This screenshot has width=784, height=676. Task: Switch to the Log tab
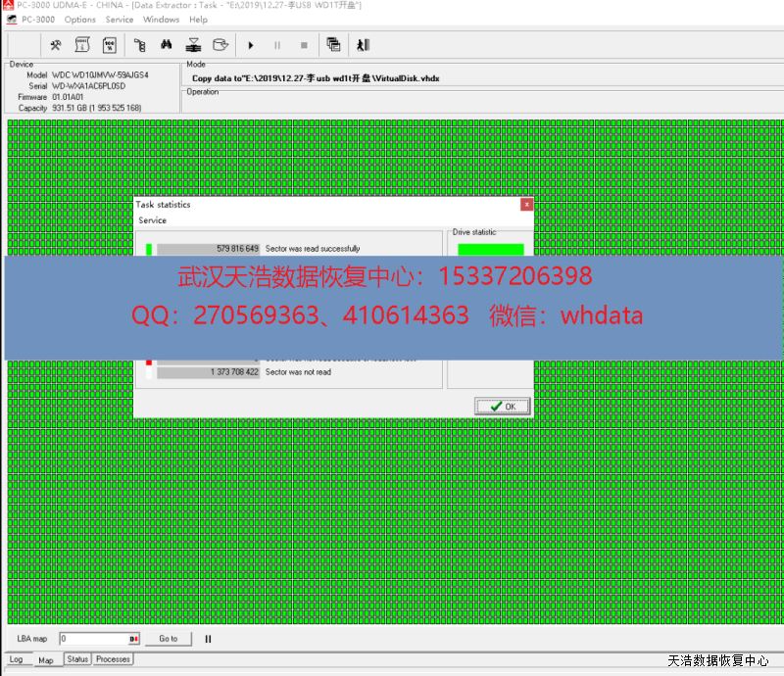(x=17, y=659)
